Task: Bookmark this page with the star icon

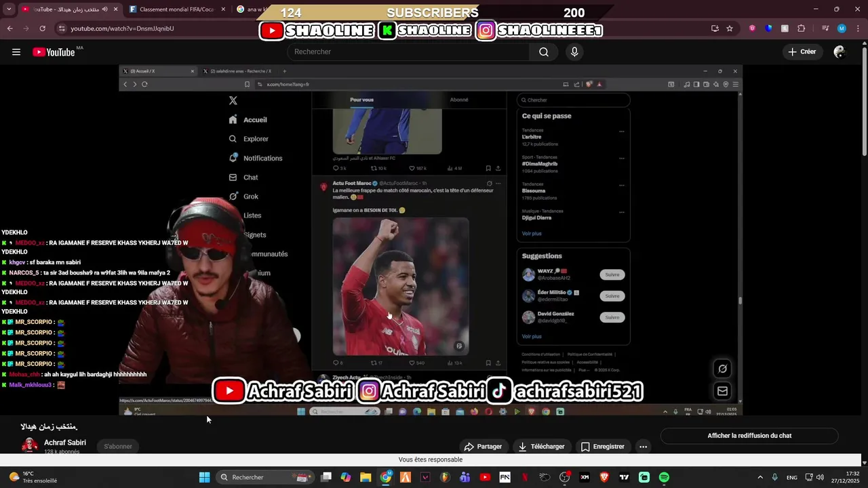Action: tap(730, 28)
